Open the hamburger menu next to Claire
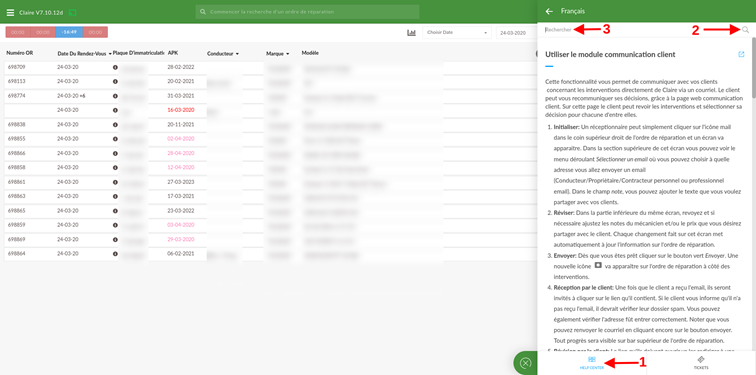Screen dimensions: 756x375 click(10, 12)
